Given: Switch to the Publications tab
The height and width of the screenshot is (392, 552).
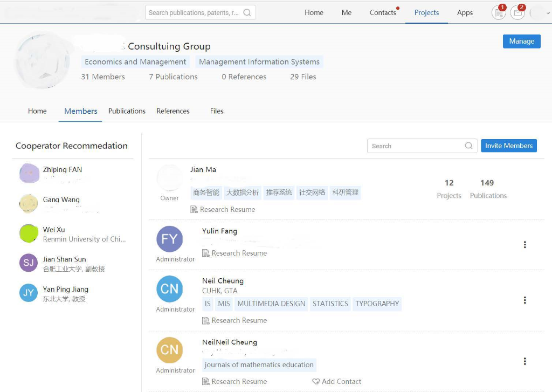Looking at the screenshot, I should point(127,111).
